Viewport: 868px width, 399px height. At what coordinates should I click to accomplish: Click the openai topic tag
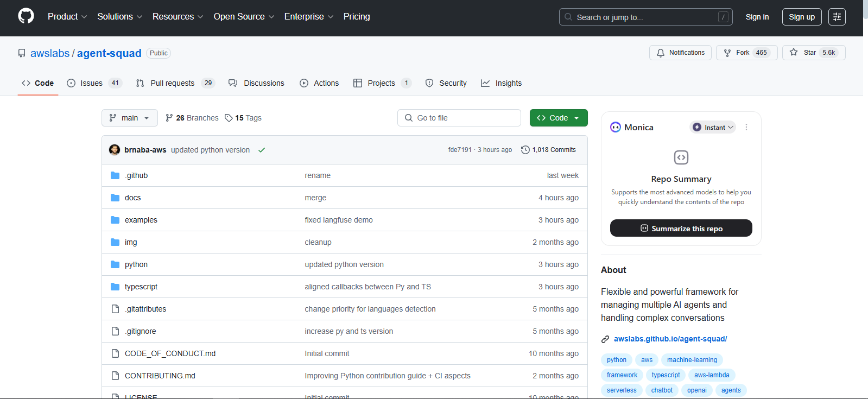click(x=697, y=390)
